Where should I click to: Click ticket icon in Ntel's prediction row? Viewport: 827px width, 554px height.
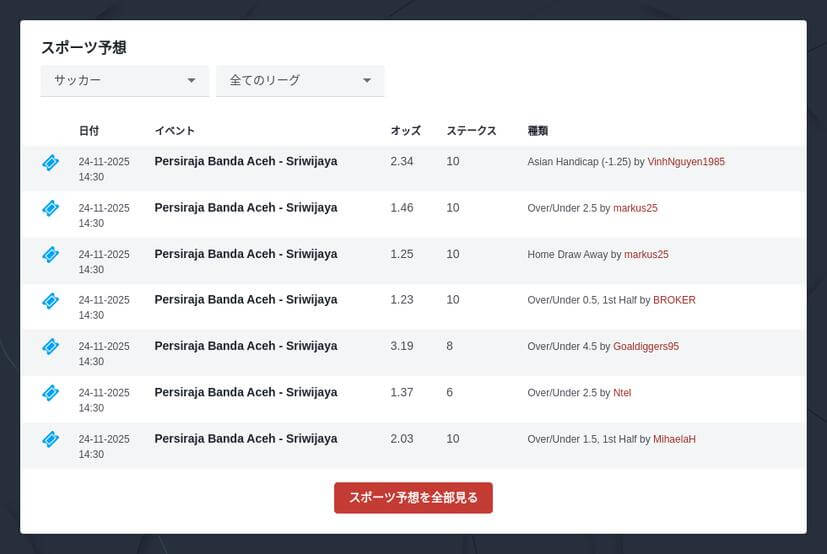pyautogui.click(x=50, y=393)
